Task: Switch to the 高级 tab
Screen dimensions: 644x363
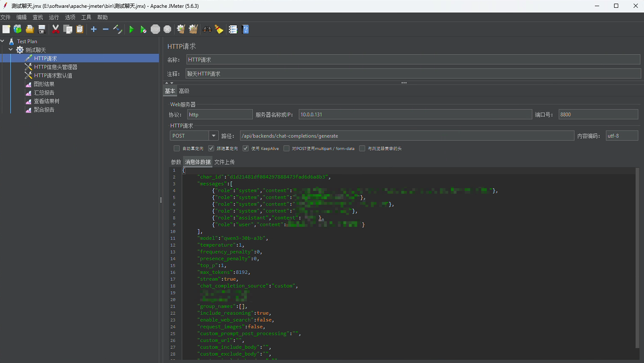Action: (x=184, y=91)
